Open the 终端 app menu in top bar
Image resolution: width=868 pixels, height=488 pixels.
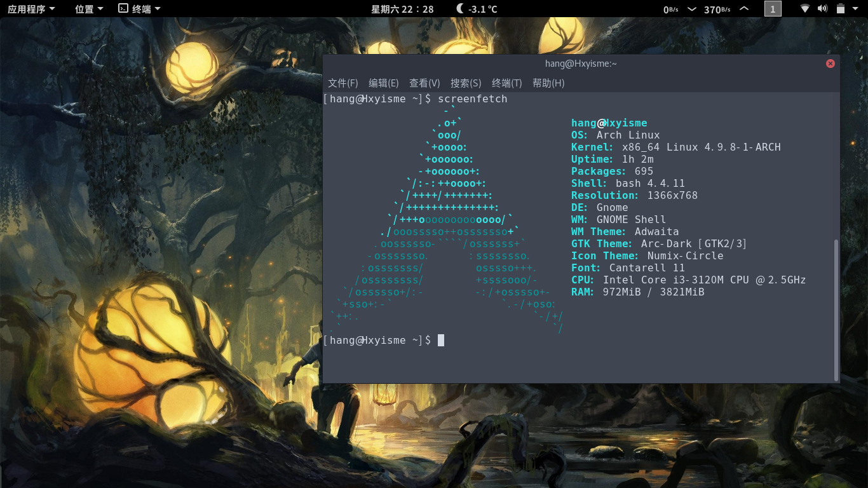pyautogui.click(x=139, y=9)
